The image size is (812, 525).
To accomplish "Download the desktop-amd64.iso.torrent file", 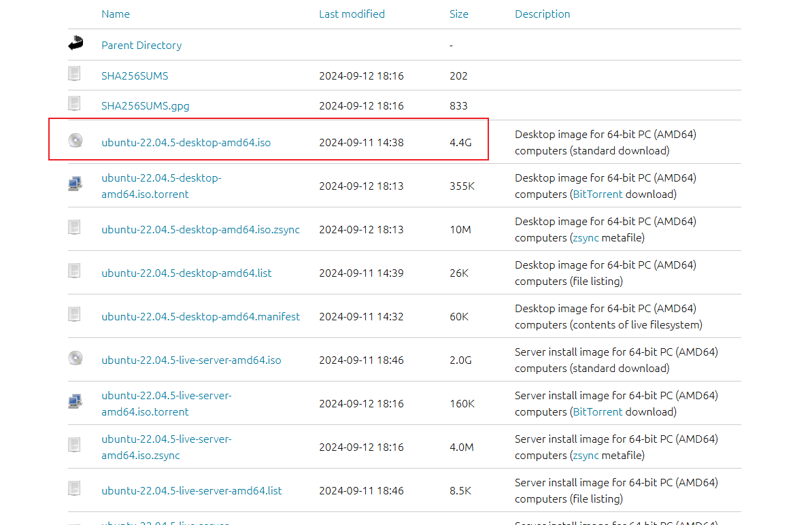I will click(x=162, y=186).
